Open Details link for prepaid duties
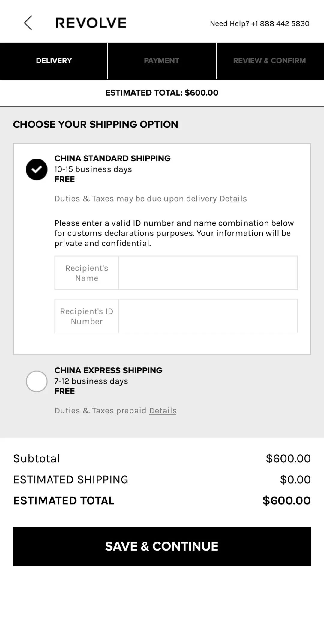The width and height of the screenshot is (324, 644). [x=163, y=411]
